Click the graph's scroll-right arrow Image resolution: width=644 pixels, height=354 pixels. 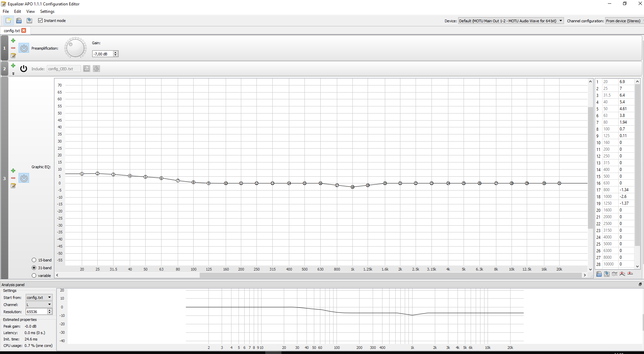click(x=585, y=275)
